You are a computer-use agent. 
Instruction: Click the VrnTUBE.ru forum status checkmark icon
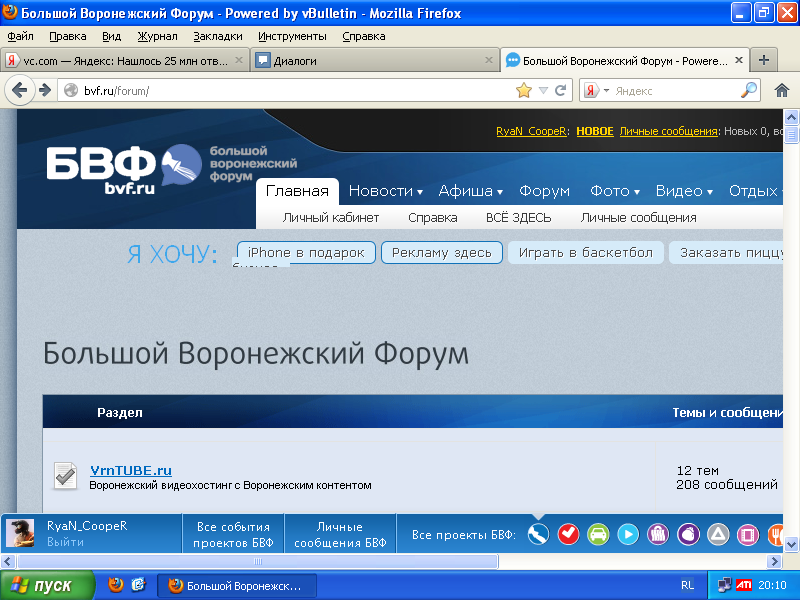(65, 476)
